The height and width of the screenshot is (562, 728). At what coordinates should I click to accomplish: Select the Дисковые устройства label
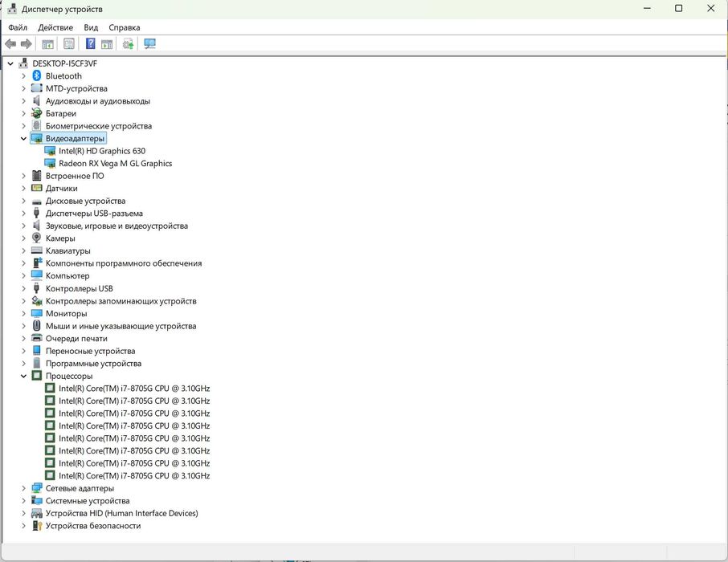(85, 201)
